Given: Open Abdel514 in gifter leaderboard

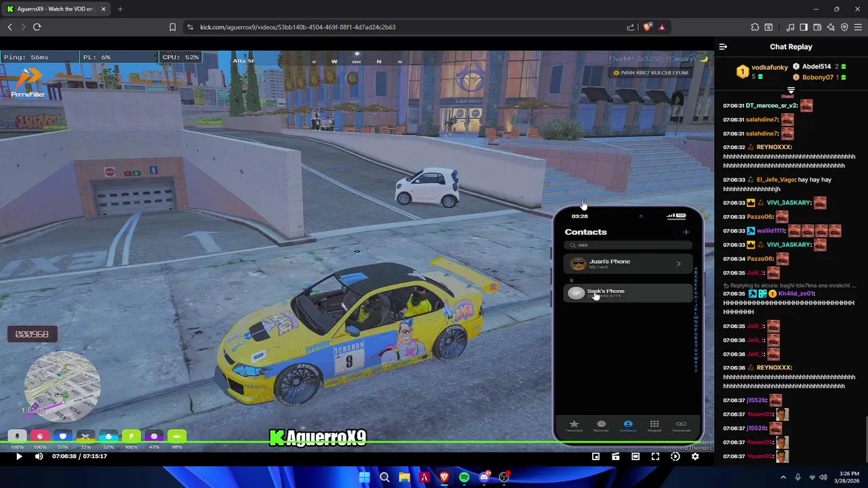Looking at the screenshot, I should [816, 66].
